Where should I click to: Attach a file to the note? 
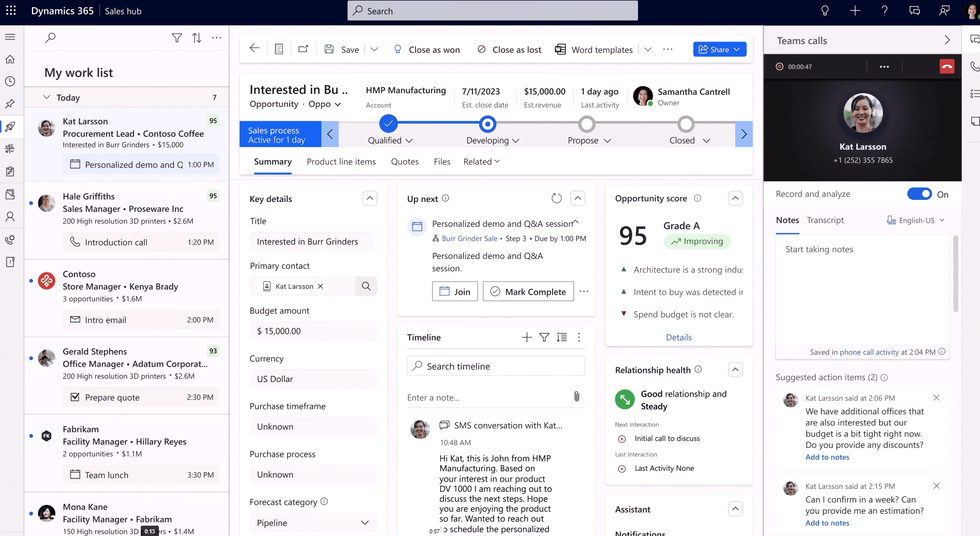tap(576, 397)
